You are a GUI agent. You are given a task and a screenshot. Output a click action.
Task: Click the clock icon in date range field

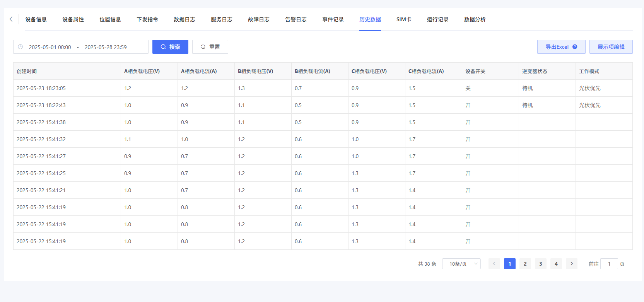coord(20,47)
